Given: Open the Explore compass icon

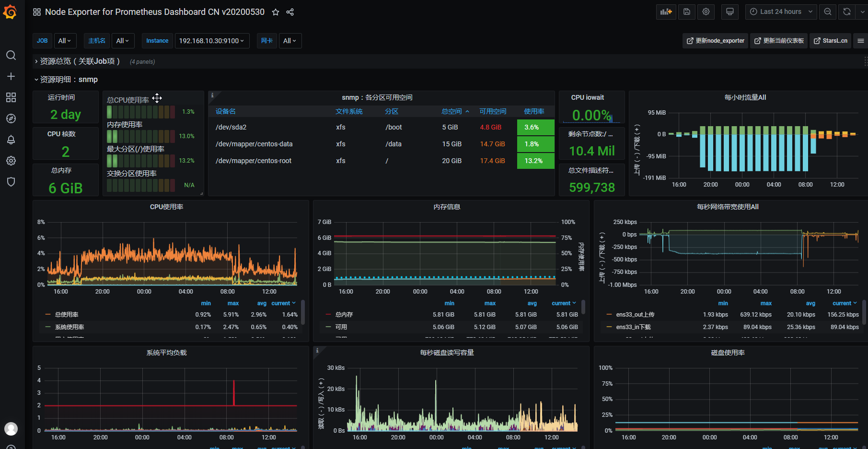Looking at the screenshot, I should 11,118.
